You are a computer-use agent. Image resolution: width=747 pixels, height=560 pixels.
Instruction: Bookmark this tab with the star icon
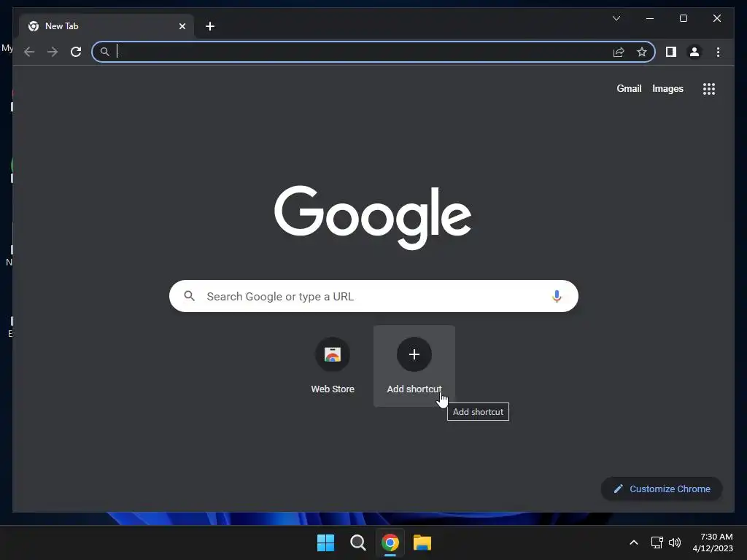tap(642, 52)
